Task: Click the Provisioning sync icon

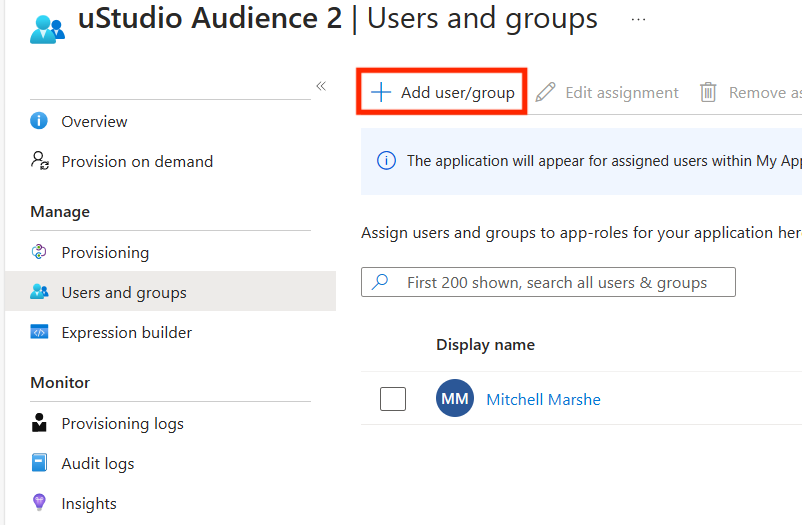Action: (x=39, y=252)
